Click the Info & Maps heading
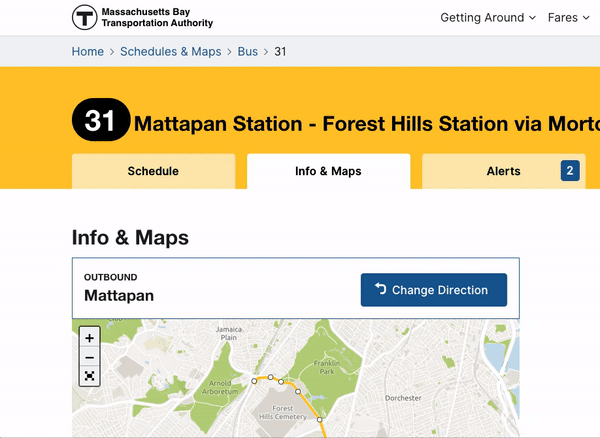Viewport: 600px width, 438px height. click(x=130, y=237)
